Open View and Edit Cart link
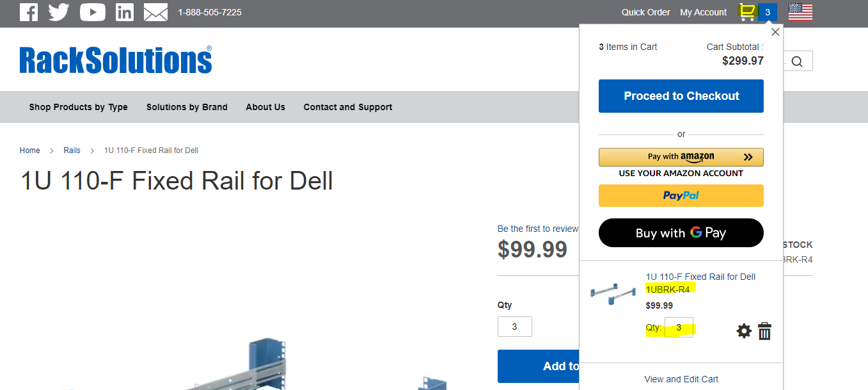Image resolution: width=868 pixels, height=390 pixels. pyautogui.click(x=681, y=379)
